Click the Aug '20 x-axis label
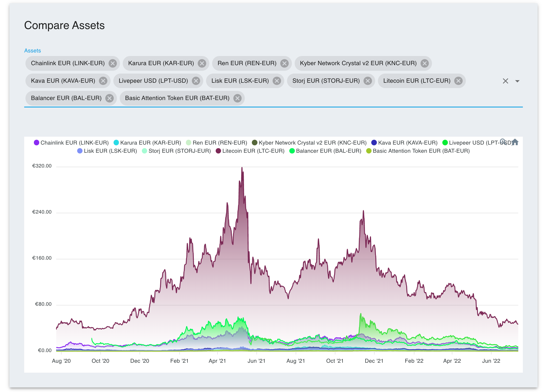 [x=61, y=361]
